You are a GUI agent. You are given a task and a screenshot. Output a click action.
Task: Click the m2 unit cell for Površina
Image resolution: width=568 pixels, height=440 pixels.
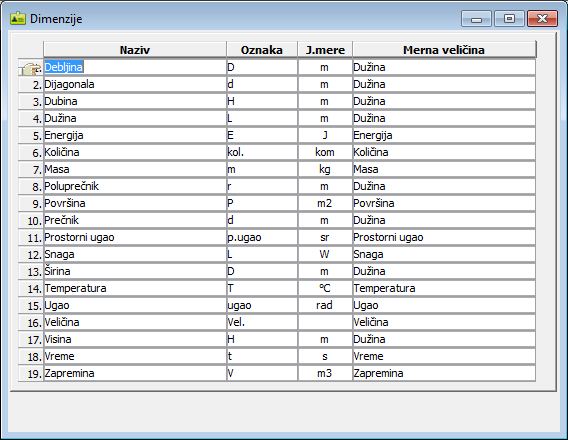tap(325, 203)
